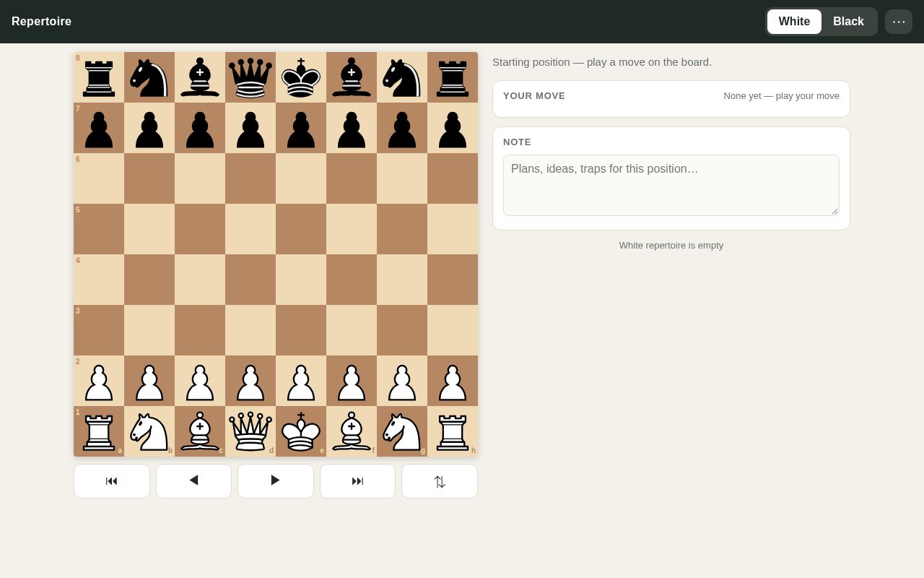
Task: Select the black rook on a8
Action: (x=99, y=77)
